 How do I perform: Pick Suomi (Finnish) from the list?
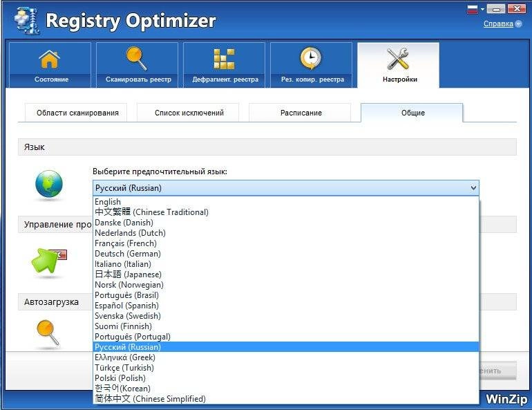[285, 326]
